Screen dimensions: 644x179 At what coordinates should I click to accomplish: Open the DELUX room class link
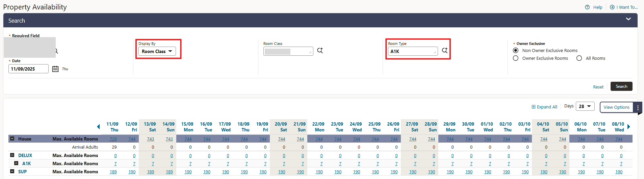25,155
